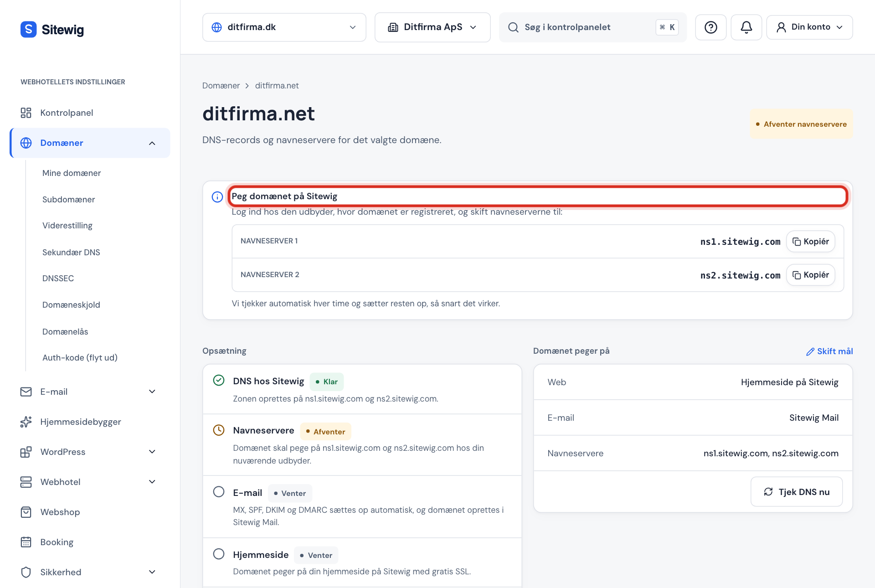
Task: Open notifications bell icon
Action: point(746,27)
